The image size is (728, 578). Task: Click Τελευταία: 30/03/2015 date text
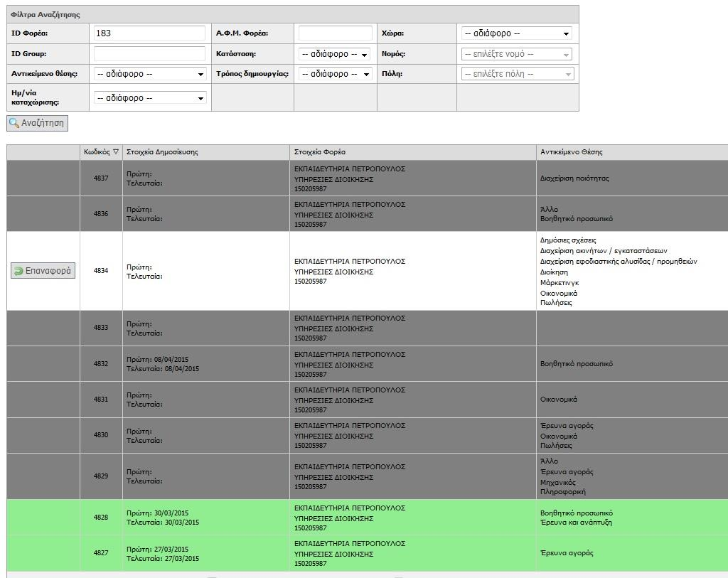coord(163,523)
